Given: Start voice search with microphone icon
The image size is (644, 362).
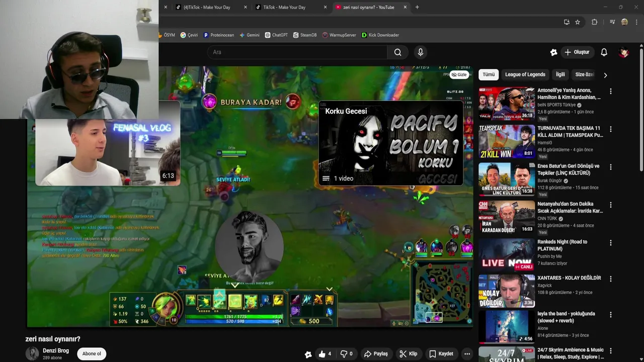Looking at the screenshot, I should point(421,52).
